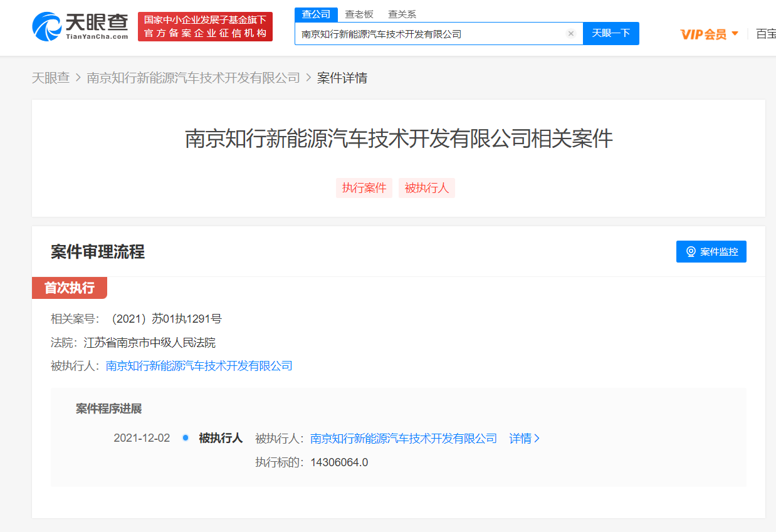The image size is (776, 532).
Task: Clear the search box with the X icon
Action: (570, 34)
